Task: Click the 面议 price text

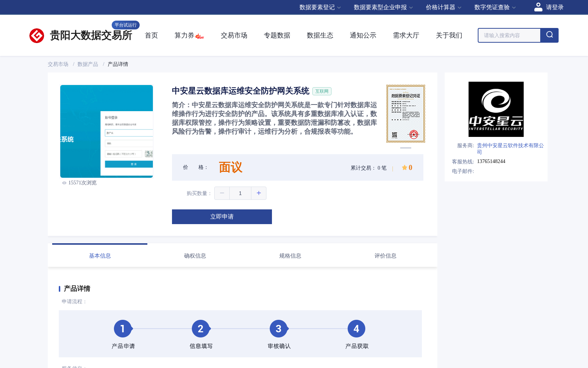Action: point(231,167)
